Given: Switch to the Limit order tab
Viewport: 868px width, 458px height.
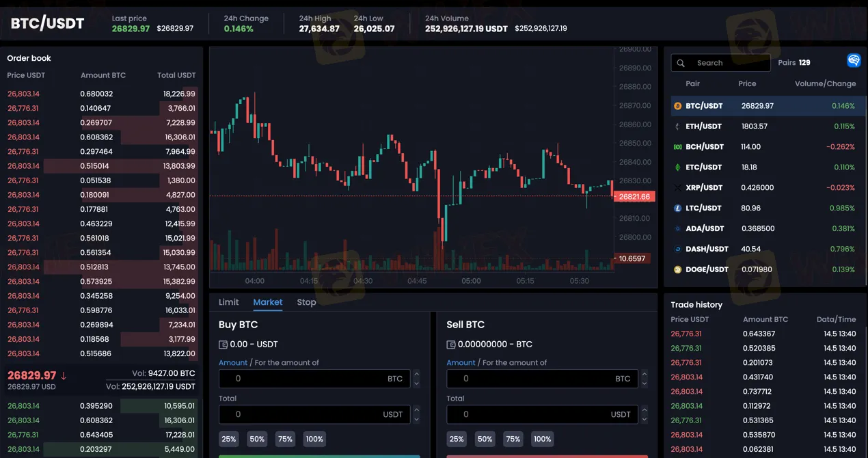Looking at the screenshot, I should [x=228, y=302].
